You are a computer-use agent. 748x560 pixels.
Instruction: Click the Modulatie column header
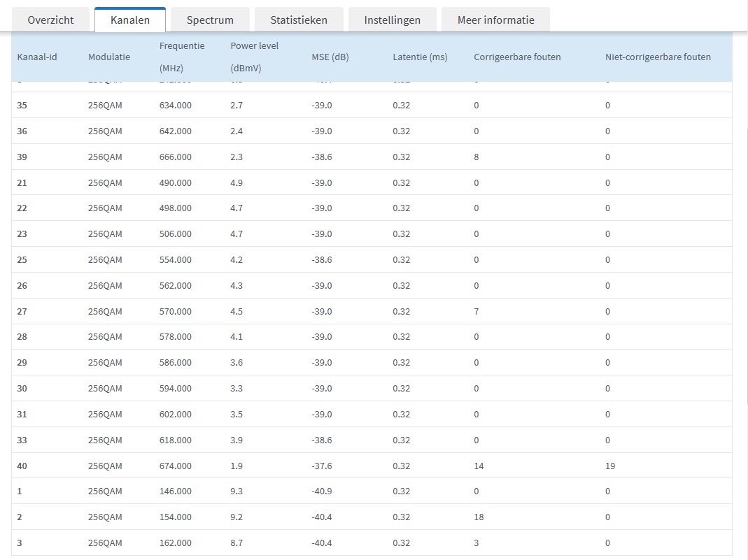point(109,57)
